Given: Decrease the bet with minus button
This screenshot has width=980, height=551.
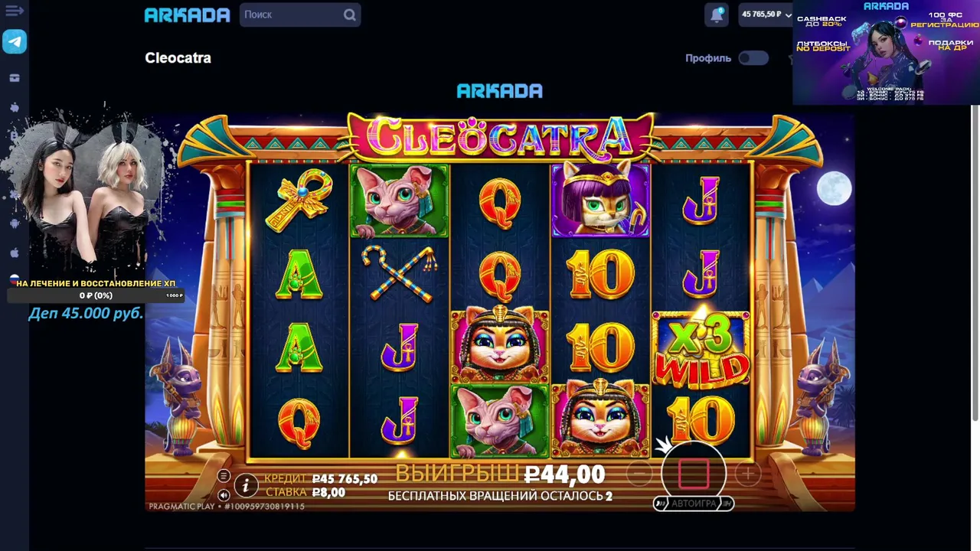Looking at the screenshot, I should click(639, 474).
